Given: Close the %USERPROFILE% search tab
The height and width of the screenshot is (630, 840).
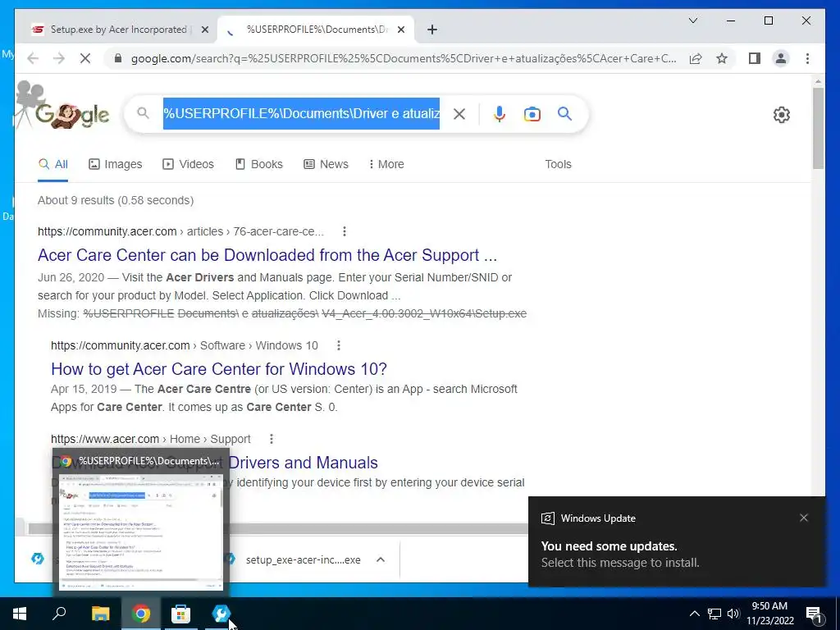Looking at the screenshot, I should coord(400,30).
